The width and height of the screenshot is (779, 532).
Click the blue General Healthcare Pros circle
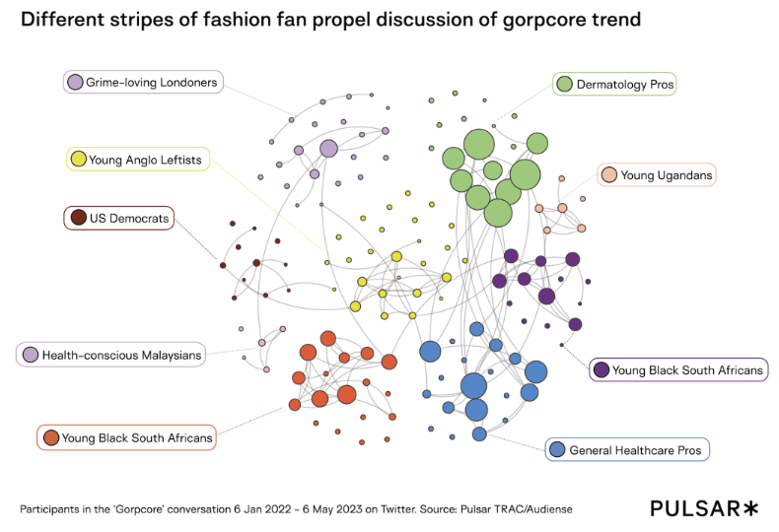pyautogui.click(x=557, y=449)
